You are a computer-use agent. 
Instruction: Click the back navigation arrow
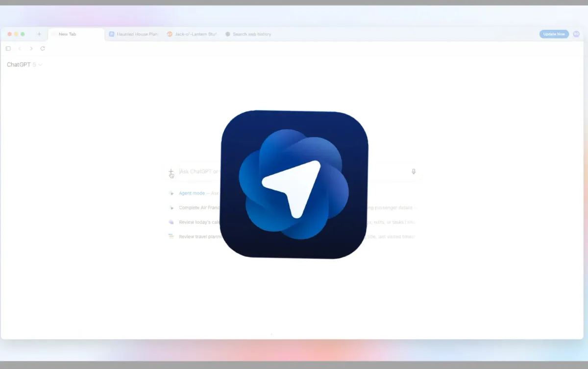[x=19, y=48]
